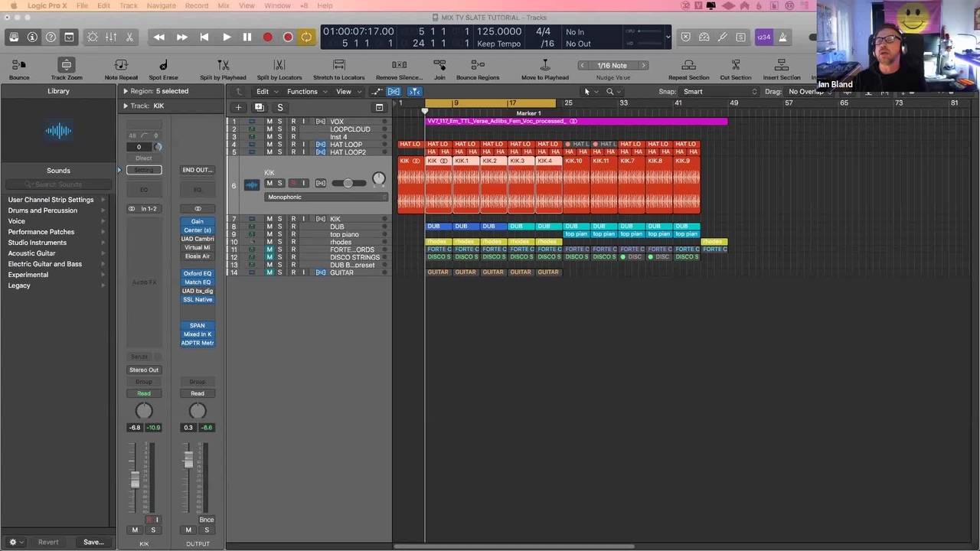Click the Remove Silence icon
Viewport: 980px width, 551px height.
point(399,66)
